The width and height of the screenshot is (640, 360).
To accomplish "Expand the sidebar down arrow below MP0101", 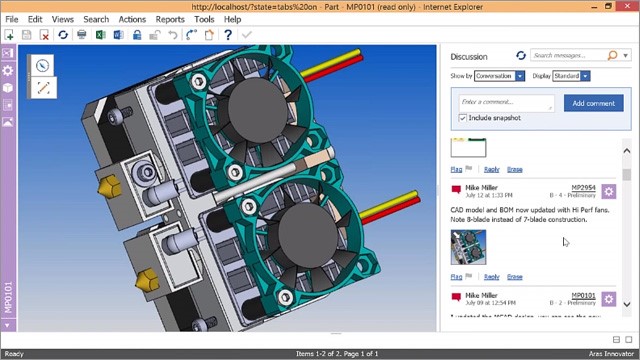I will pos(7,325).
